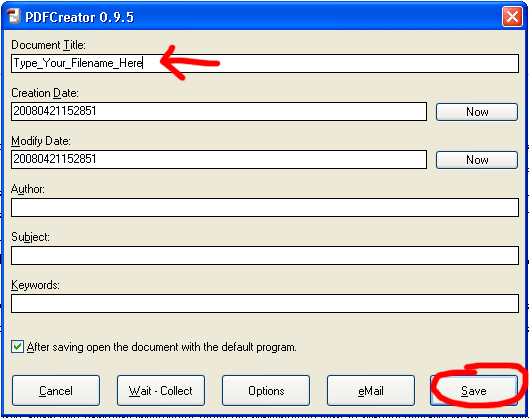Send the document via eMail button
Image resolution: width=529 pixels, height=418 pixels.
click(x=371, y=391)
